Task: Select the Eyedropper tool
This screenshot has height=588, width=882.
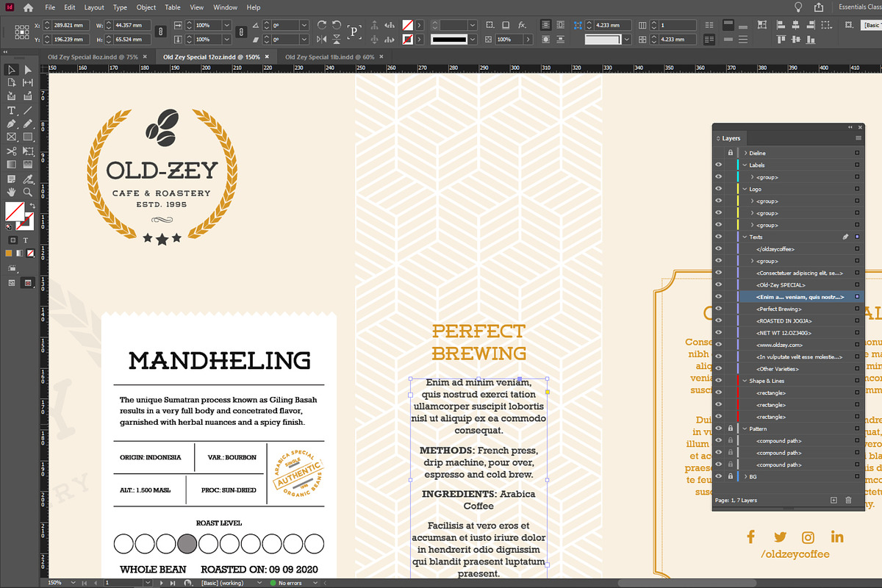Action: coord(28,179)
